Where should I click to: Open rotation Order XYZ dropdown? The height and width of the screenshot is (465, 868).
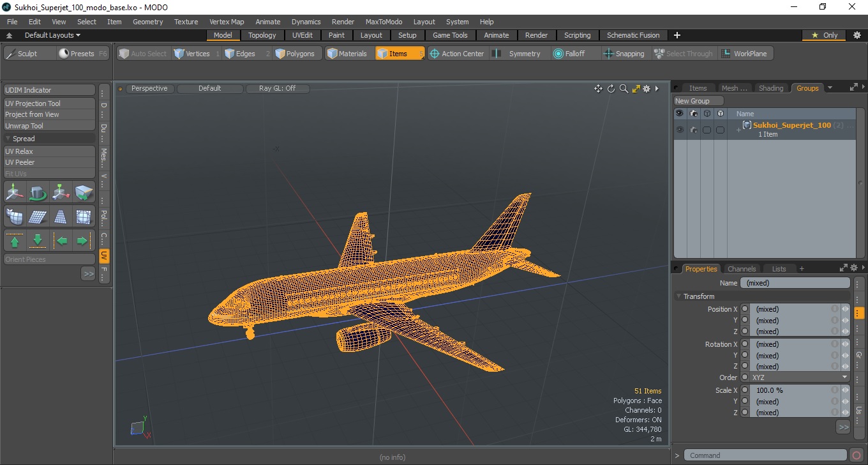[800, 377]
